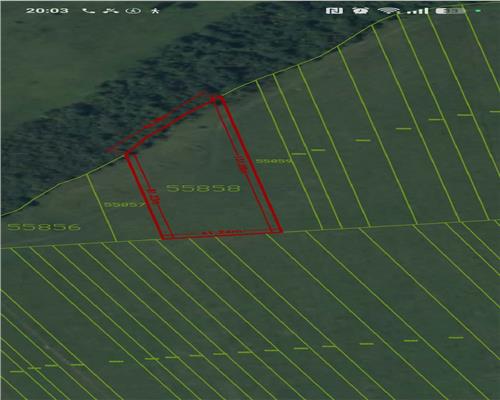Tap the NFC status icon

[334, 11]
